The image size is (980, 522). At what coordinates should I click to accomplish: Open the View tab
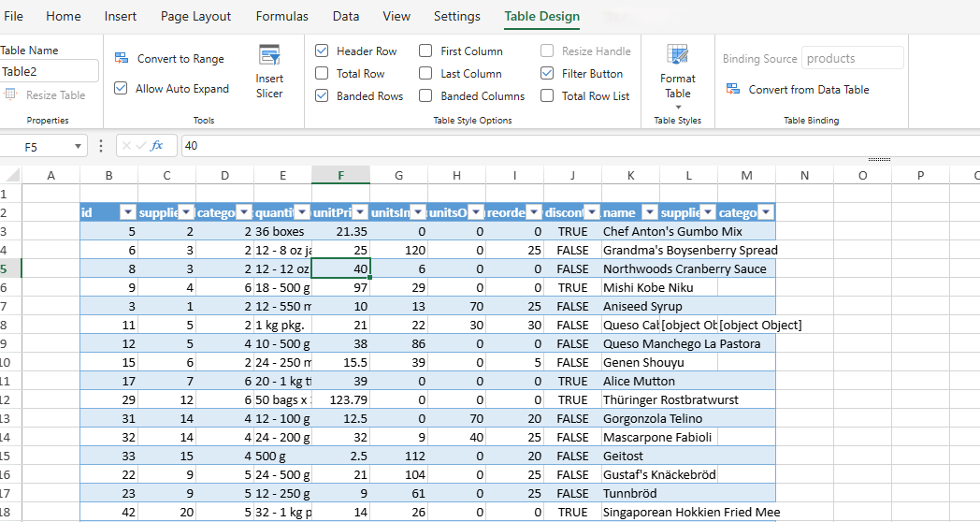[x=396, y=16]
